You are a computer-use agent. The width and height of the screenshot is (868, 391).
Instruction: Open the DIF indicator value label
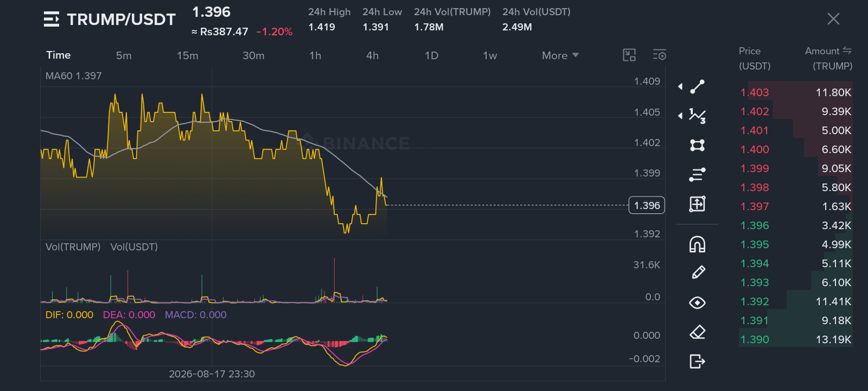(69, 315)
